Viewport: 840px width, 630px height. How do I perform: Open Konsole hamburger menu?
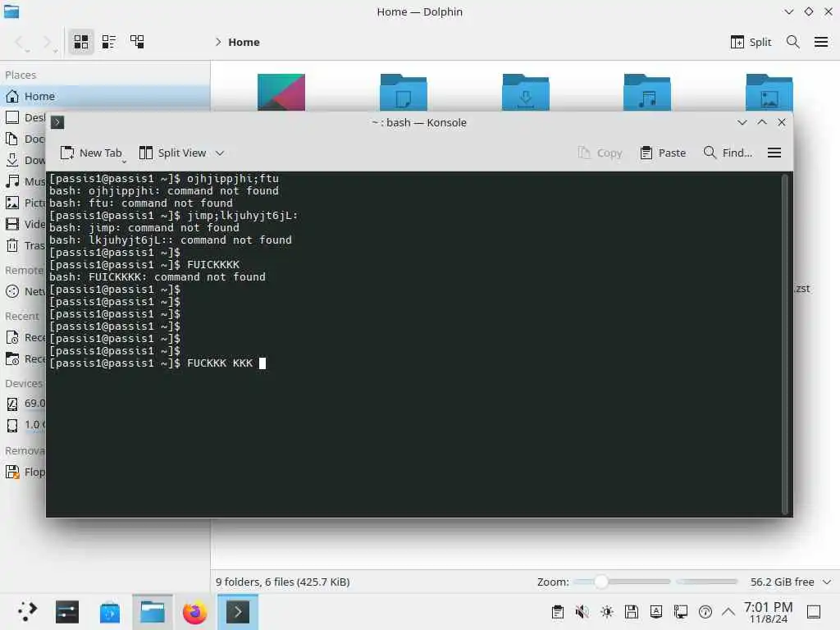tap(774, 153)
